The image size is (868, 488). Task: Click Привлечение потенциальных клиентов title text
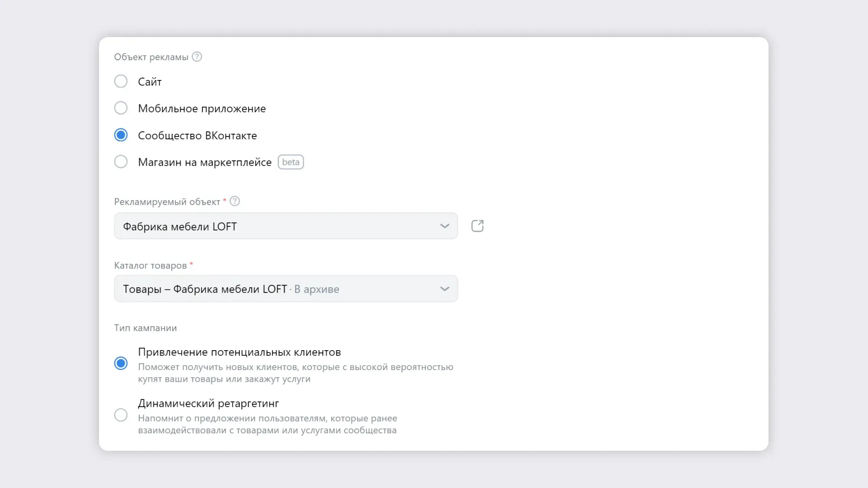tap(239, 352)
